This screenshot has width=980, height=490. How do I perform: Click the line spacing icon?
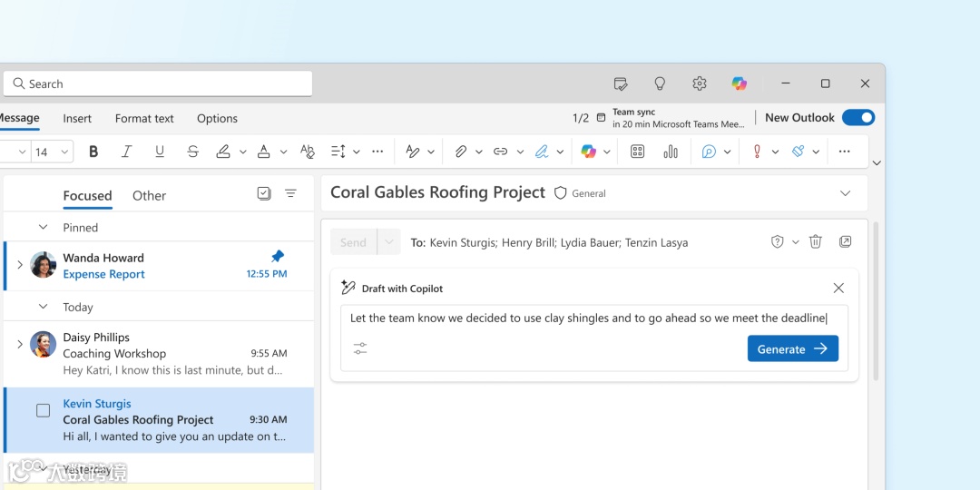click(338, 152)
